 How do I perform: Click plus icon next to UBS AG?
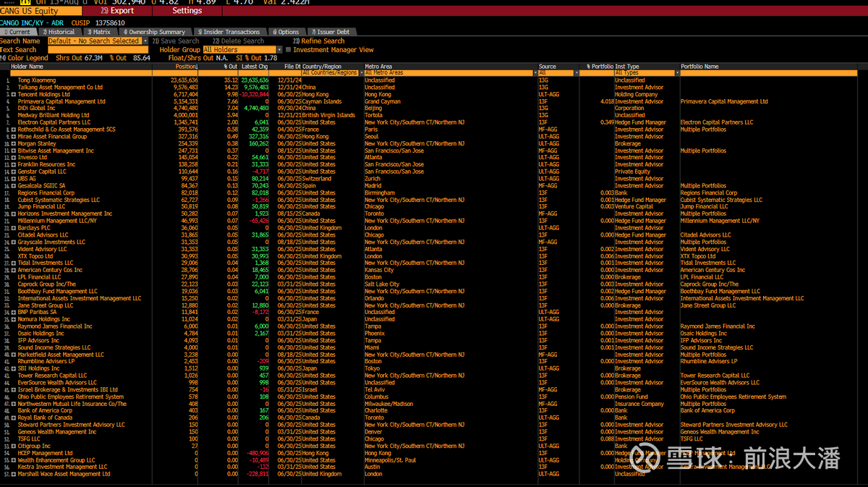[13, 179]
